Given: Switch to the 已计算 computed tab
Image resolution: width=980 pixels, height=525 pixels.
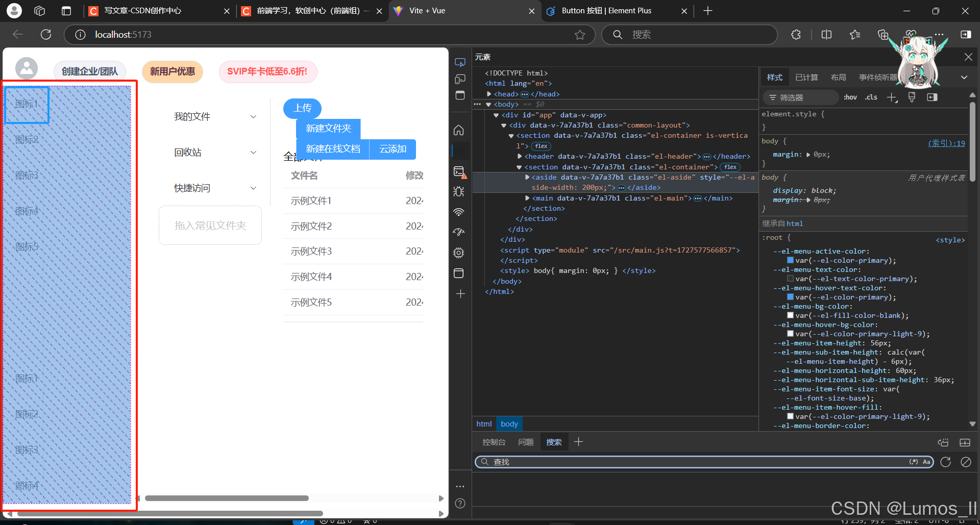Looking at the screenshot, I should (x=806, y=77).
